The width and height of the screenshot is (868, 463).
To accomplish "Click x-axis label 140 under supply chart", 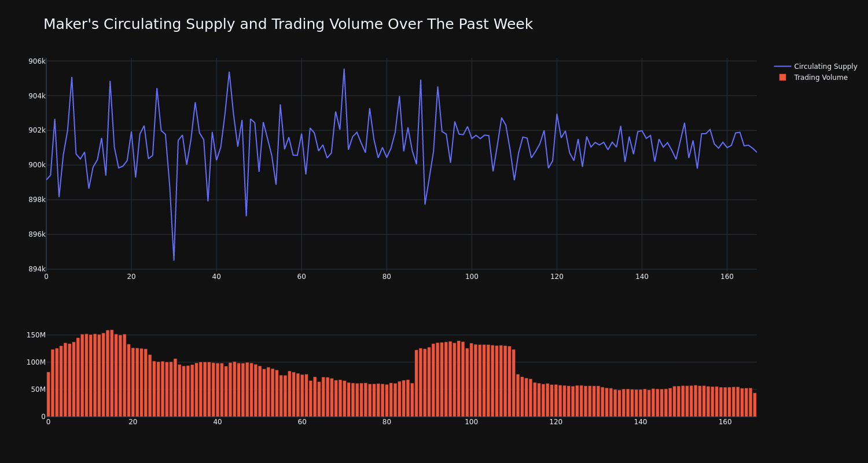I will (642, 277).
